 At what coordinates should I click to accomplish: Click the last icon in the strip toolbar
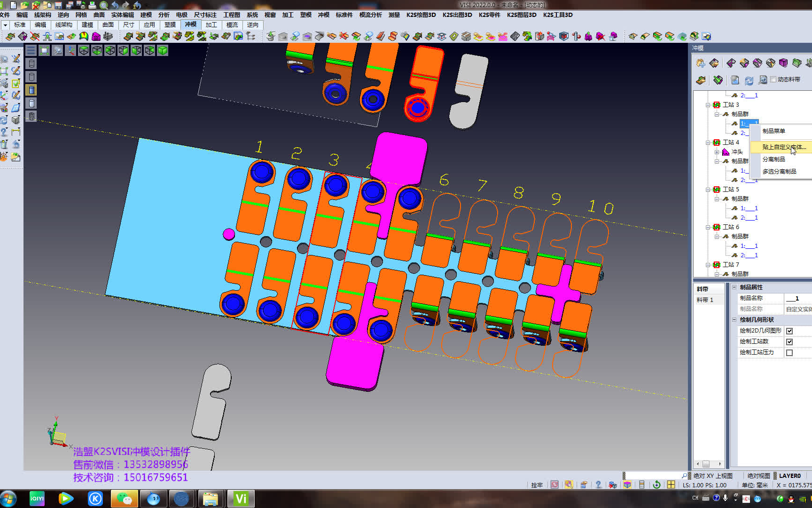click(x=706, y=36)
